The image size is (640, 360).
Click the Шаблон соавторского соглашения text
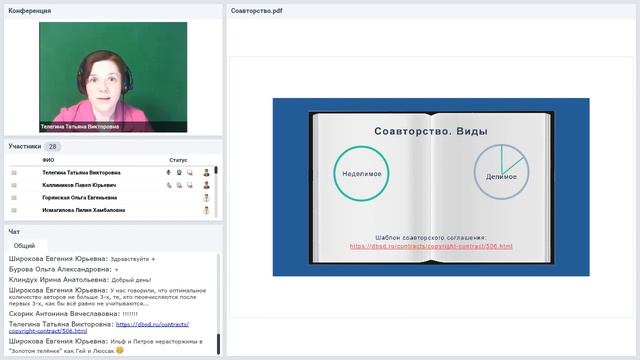(431, 238)
